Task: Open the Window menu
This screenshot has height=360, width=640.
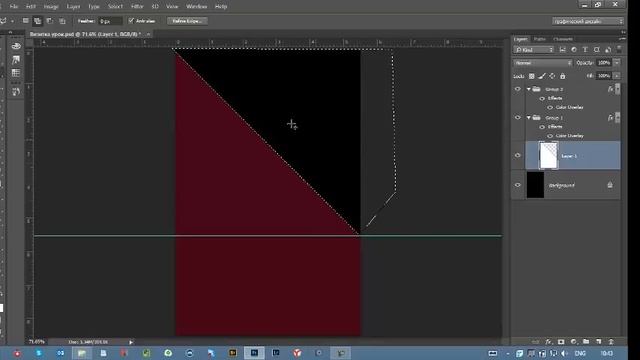Action: pyautogui.click(x=197, y=7)
